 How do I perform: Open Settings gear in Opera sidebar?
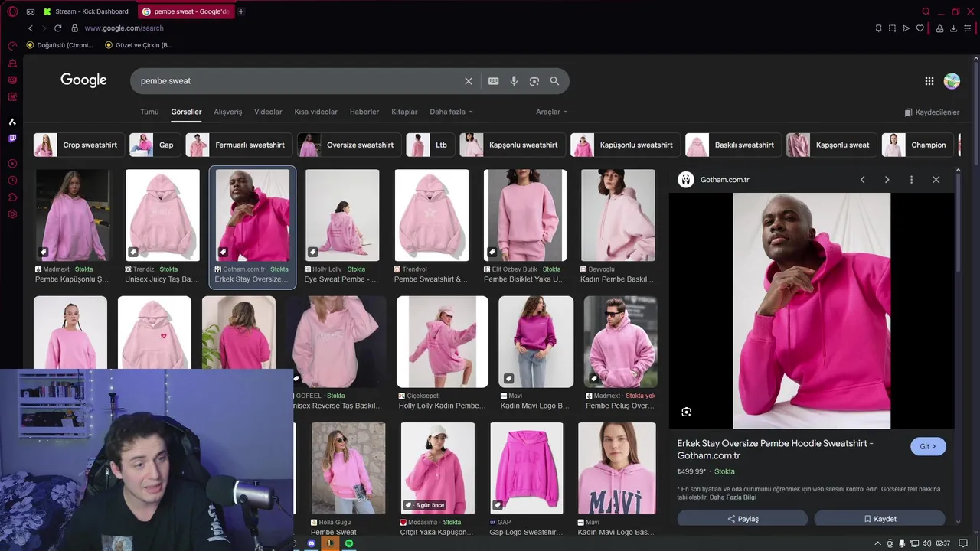[12, 214]
